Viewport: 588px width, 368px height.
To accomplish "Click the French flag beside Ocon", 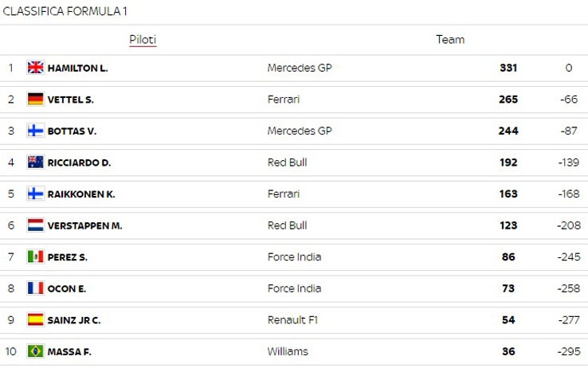I will click(x=36, y=288).
